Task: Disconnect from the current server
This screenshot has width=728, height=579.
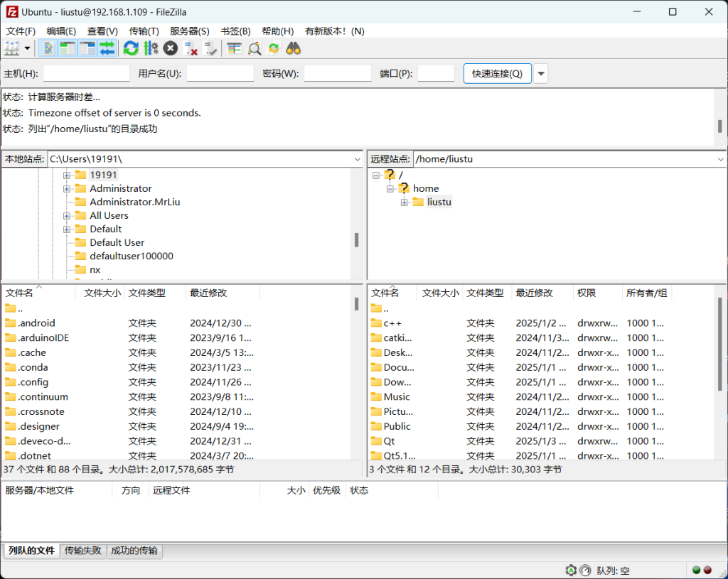Action: 191,48
